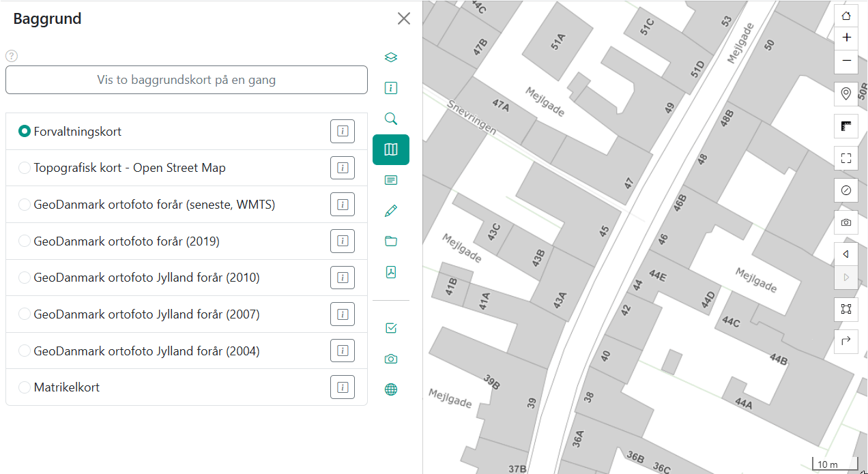
Task: Open the layers panel icon
Action: (x=391, y=57)
